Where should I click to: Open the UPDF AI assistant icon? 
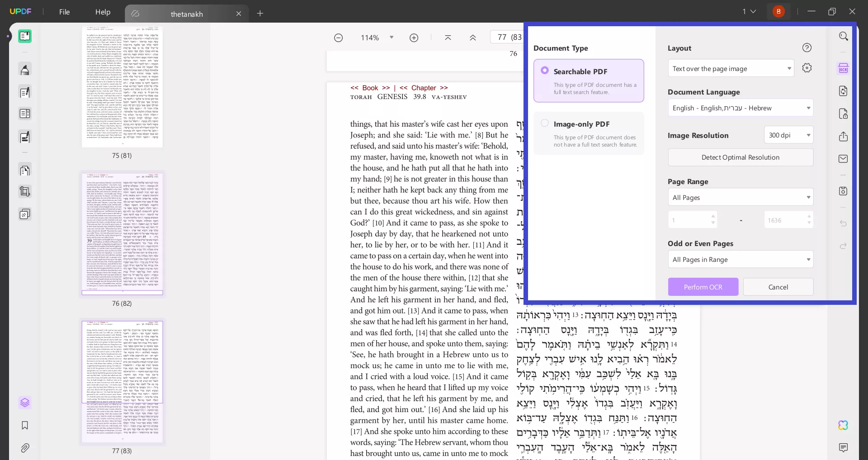click(x=843, y=425)
